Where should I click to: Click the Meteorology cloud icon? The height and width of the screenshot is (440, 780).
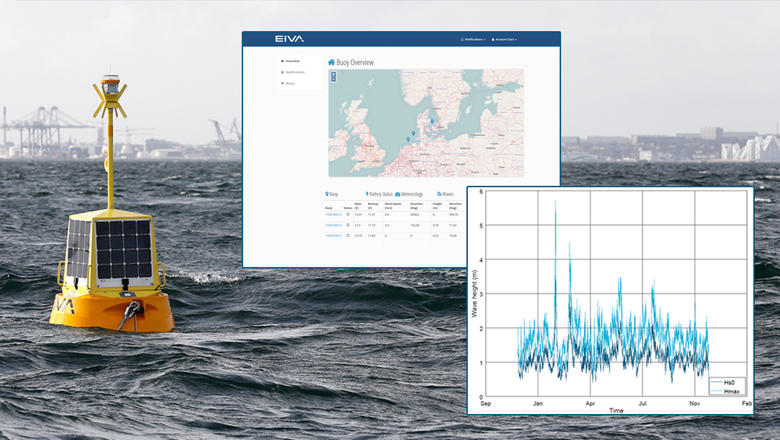[x=397, y=194]
